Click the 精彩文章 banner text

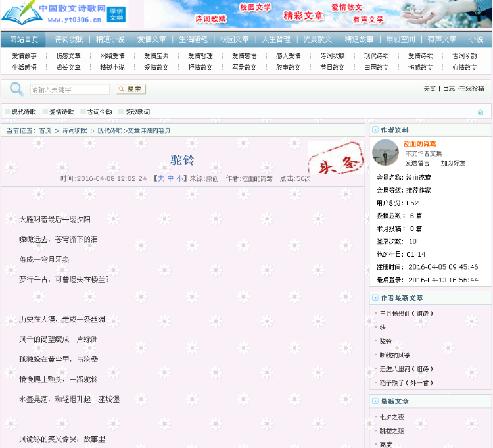tap(303, 15)
